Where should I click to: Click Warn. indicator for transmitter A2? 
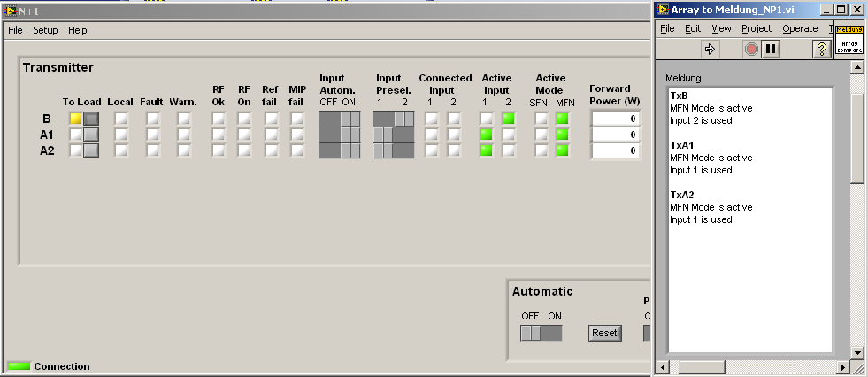183,150
